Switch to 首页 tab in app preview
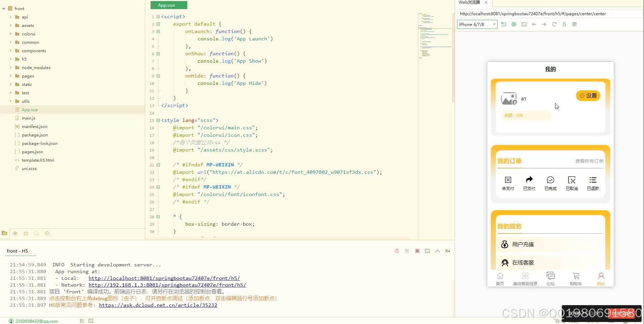Viewport: 644px width, 324px height. click(500, 279)
